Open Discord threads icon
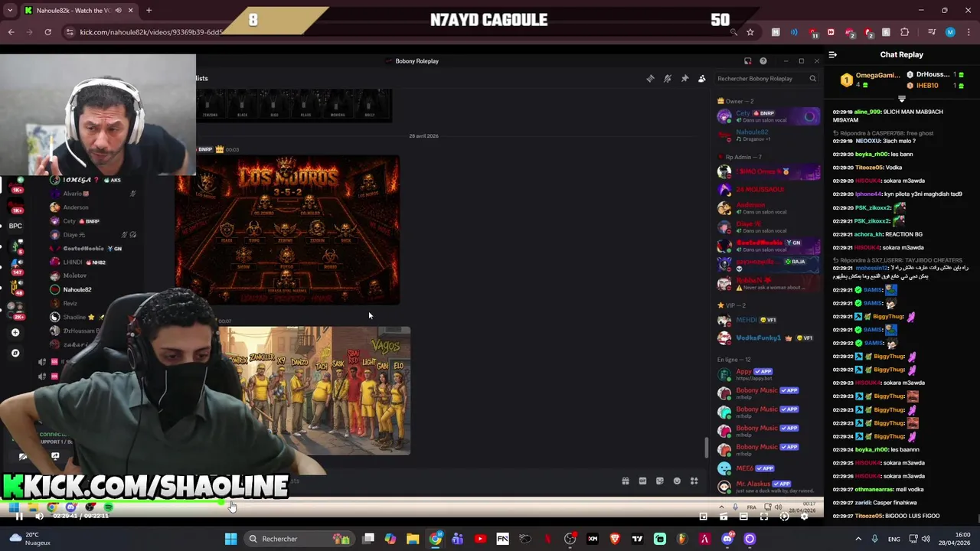This screenshot has height=551, width=980. 650,79
